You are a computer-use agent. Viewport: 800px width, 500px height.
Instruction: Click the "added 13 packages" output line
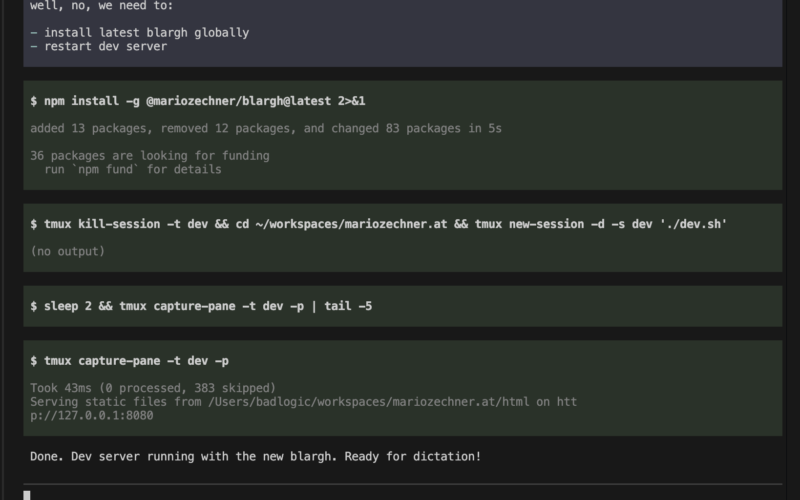[x=265, y=128]
